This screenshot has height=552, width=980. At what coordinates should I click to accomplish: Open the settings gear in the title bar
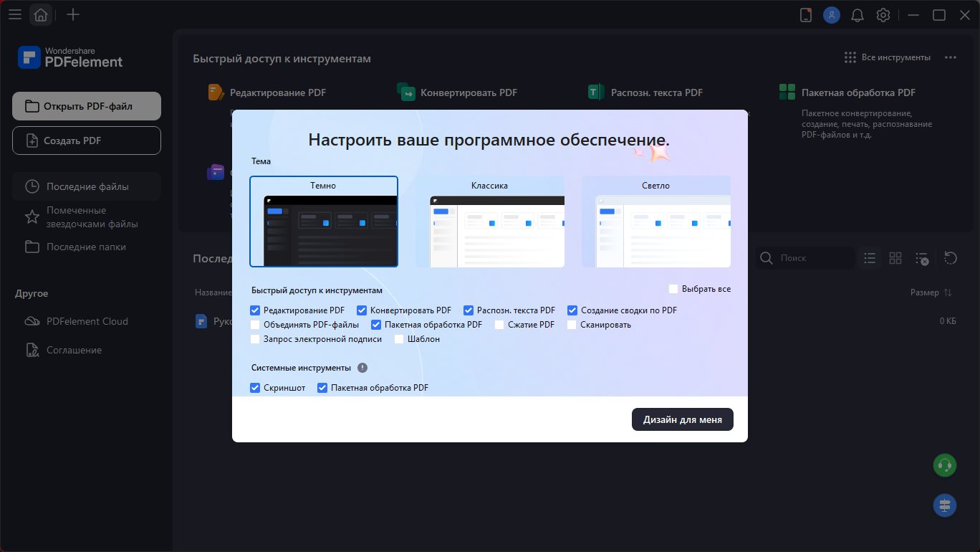[883, 14]
